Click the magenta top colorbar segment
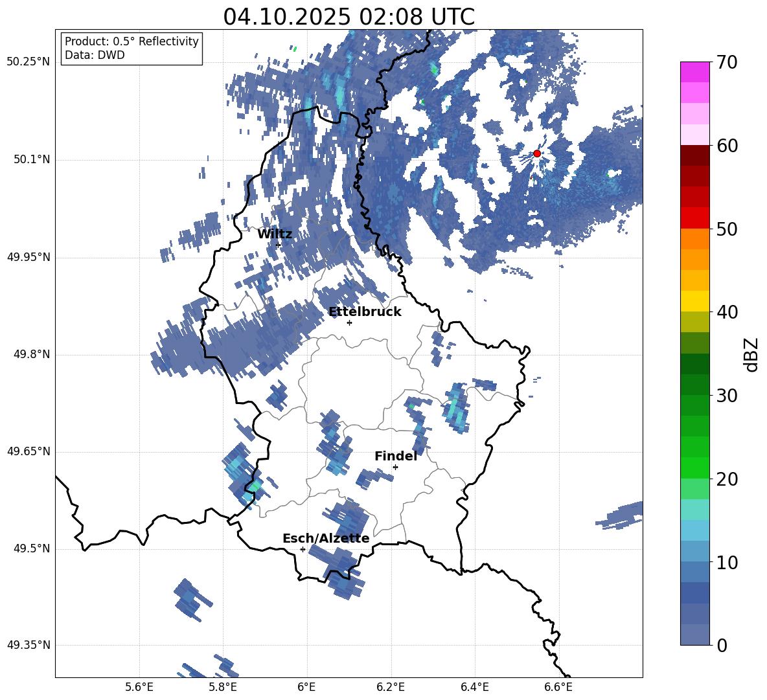Screen dimensions: 767x700 (695, 73)
